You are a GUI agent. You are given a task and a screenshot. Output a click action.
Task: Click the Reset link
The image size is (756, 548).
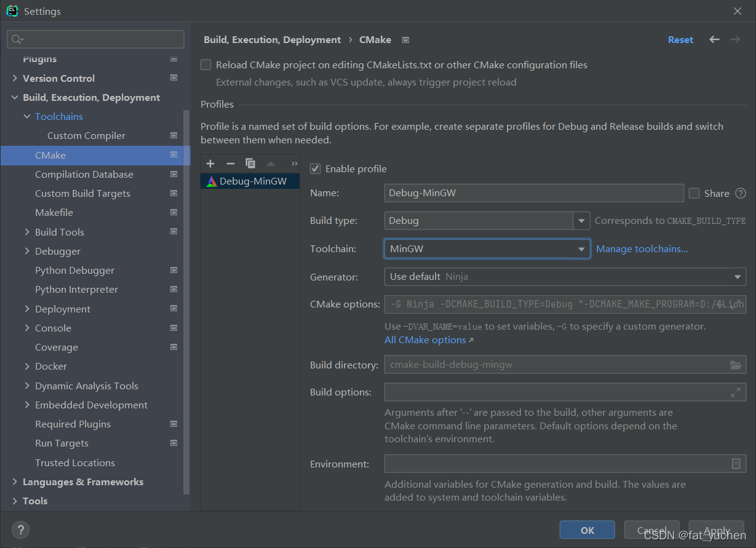tap(680, 39)
